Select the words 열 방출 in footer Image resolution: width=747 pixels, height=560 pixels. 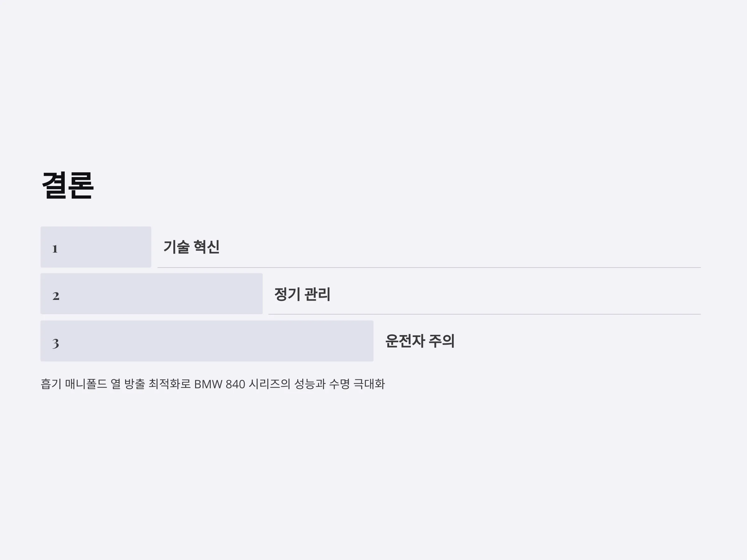coord(128,384)
